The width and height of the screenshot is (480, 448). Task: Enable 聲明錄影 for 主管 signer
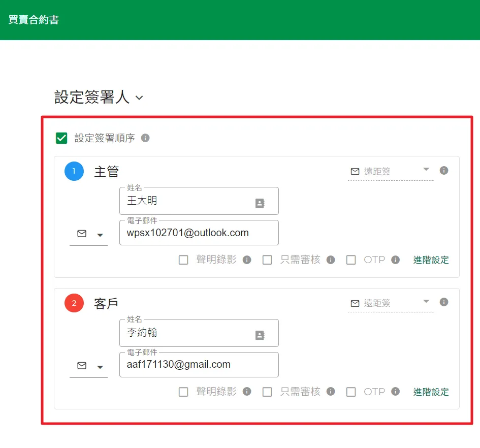[x=183, y=260]
